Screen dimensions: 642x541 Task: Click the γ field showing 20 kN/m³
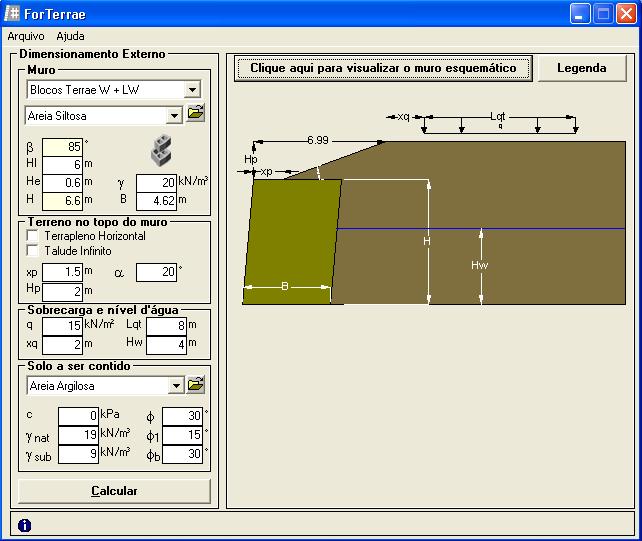[156, 183]
